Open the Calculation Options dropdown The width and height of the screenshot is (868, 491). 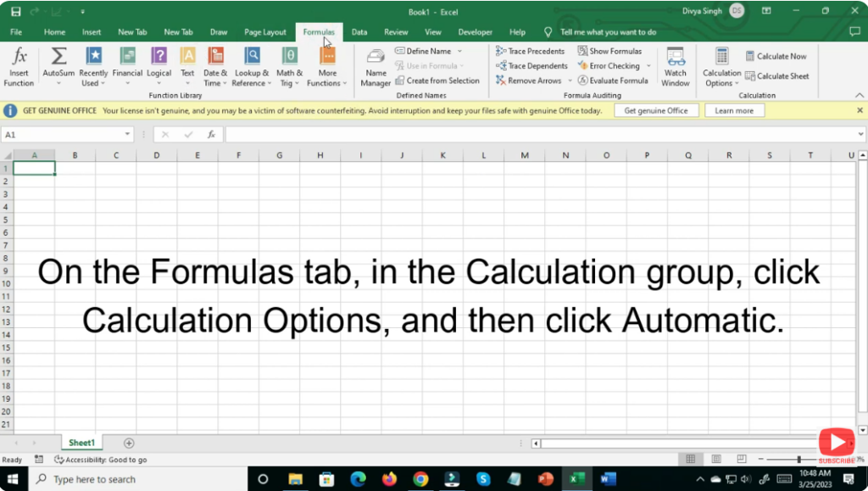pyautogui.click(x=721, y=68)
